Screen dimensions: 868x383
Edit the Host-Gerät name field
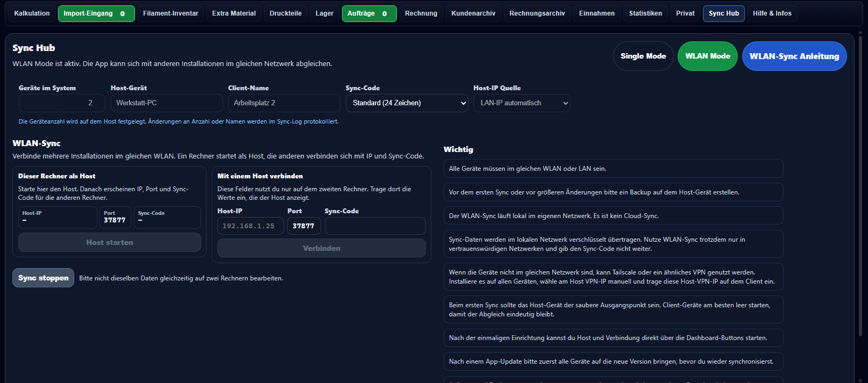pos(167,103)
